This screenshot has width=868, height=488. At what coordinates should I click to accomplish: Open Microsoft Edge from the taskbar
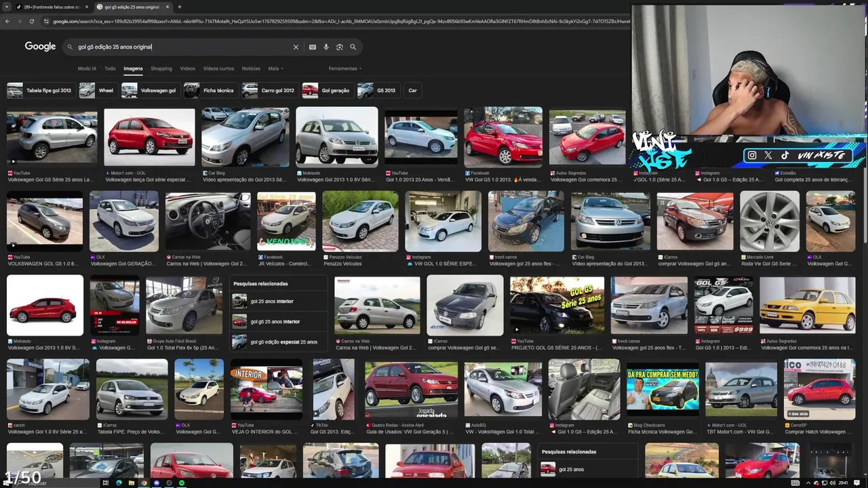tap(119, 483)
